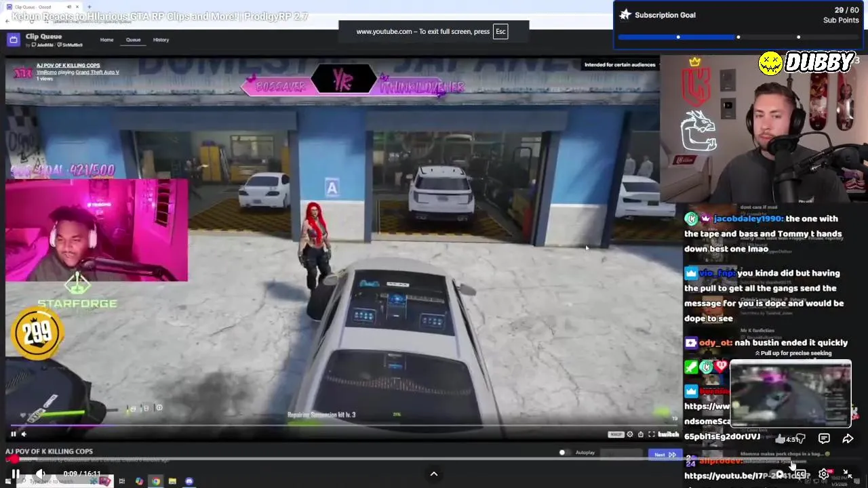This screenshot has width=868, height=488.
Task: Open a new browser tab
Action: 90,7
